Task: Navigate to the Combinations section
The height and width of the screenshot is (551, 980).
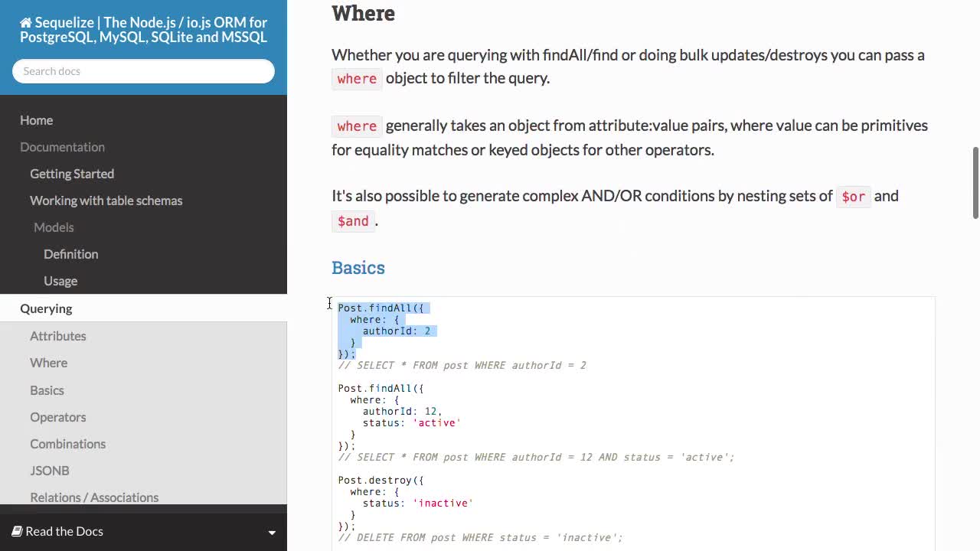Action: click(x=67, y=444)
